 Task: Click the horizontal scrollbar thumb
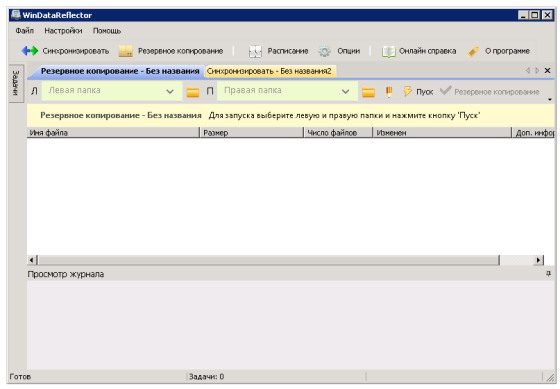point(268,260)
